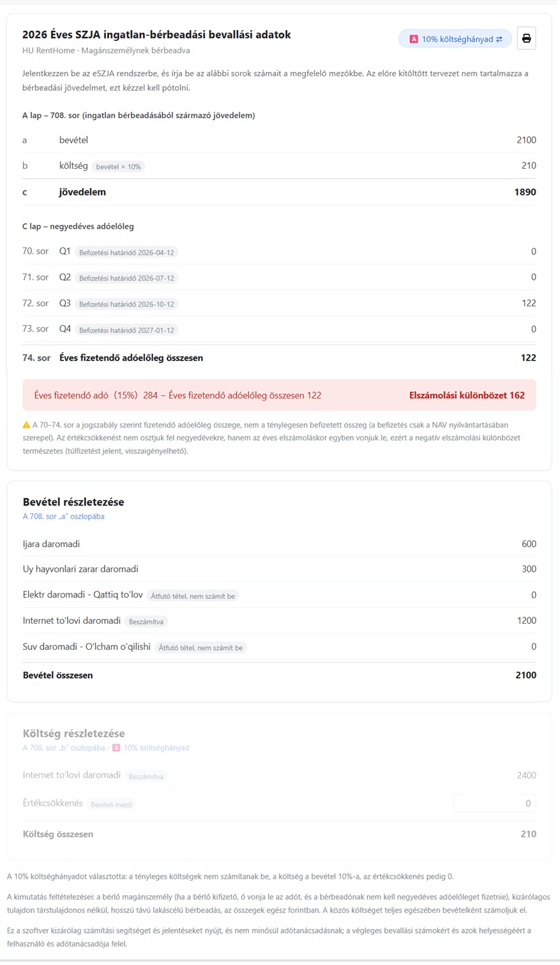Image resolution: width=560 pixels, height=965 pixels.
Task: Click the red A badge in költséghányad pill
Action: click(414, 39)
